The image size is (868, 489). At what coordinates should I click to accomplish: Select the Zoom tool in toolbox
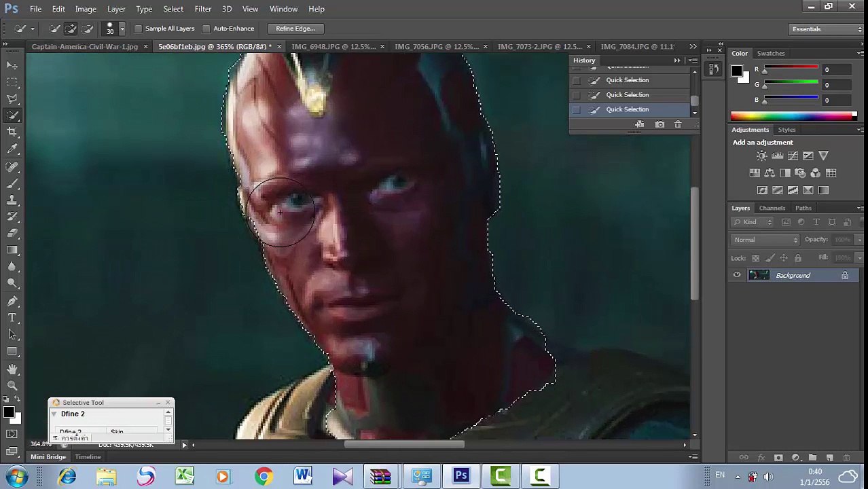pyautogui.click(x=13, y=385)
